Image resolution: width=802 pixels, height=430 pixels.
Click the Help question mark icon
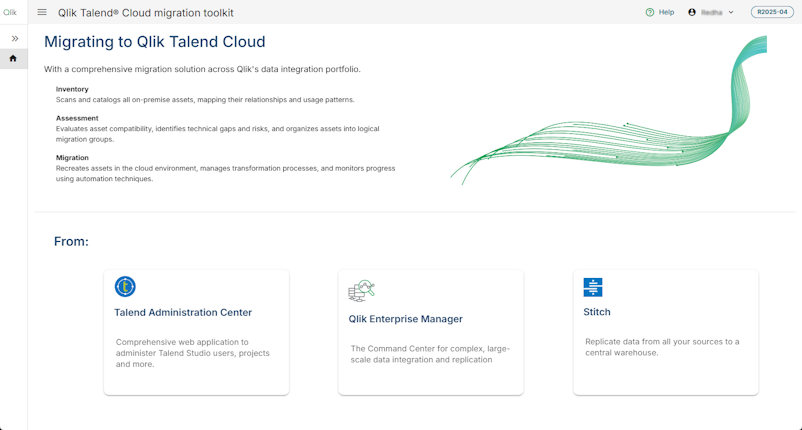(650, 13)
